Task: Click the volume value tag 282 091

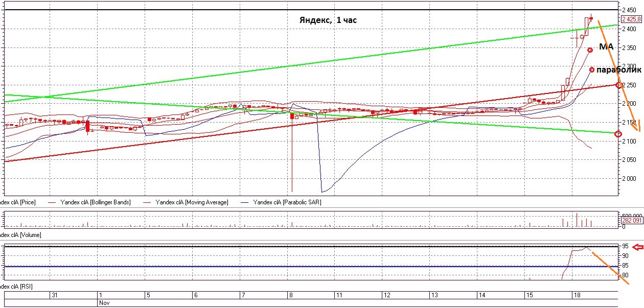Action: click(x=631, y=221)
